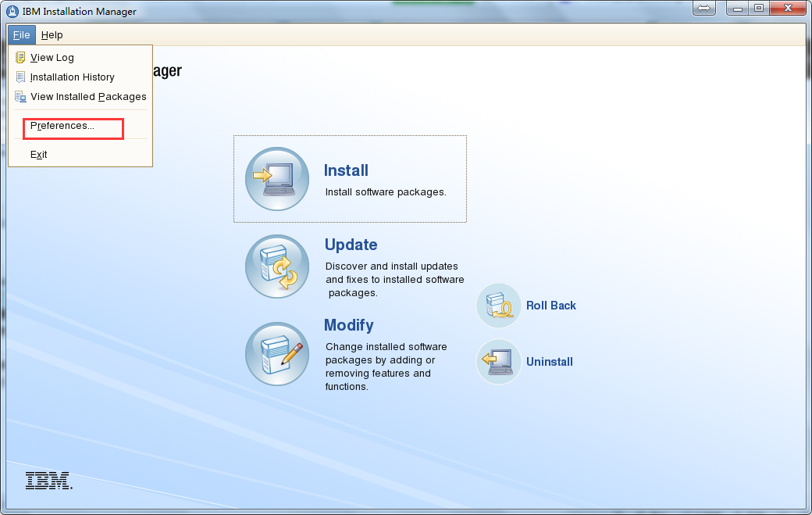The height and width of the screenshot is (515, 812).
Task: Click the Update packages round icon
Action: point(277,266)
